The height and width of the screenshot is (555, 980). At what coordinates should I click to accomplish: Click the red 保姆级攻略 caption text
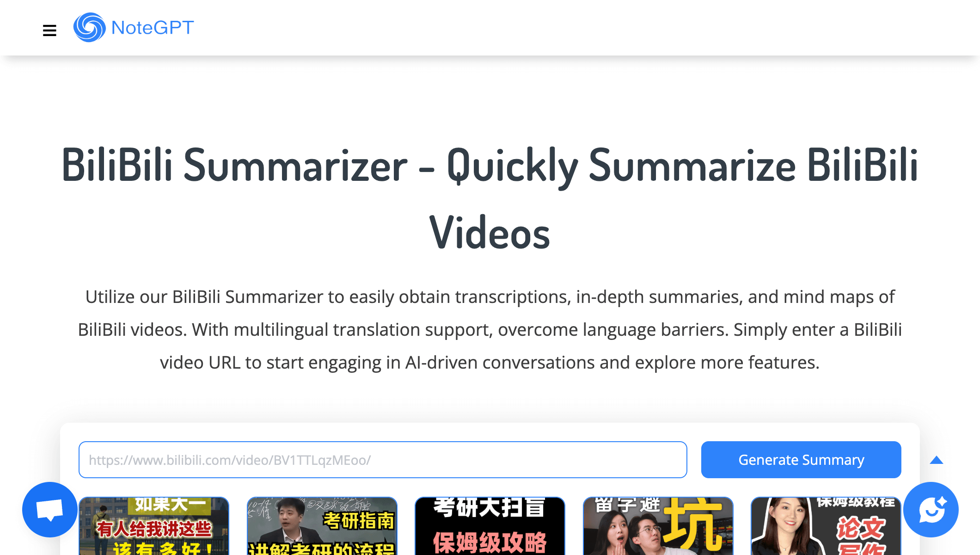tap(490, 542)
